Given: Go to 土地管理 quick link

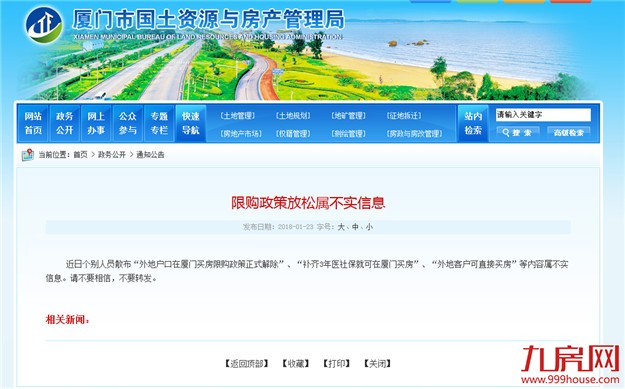Looking at the screenshot, I should [238, 116].
